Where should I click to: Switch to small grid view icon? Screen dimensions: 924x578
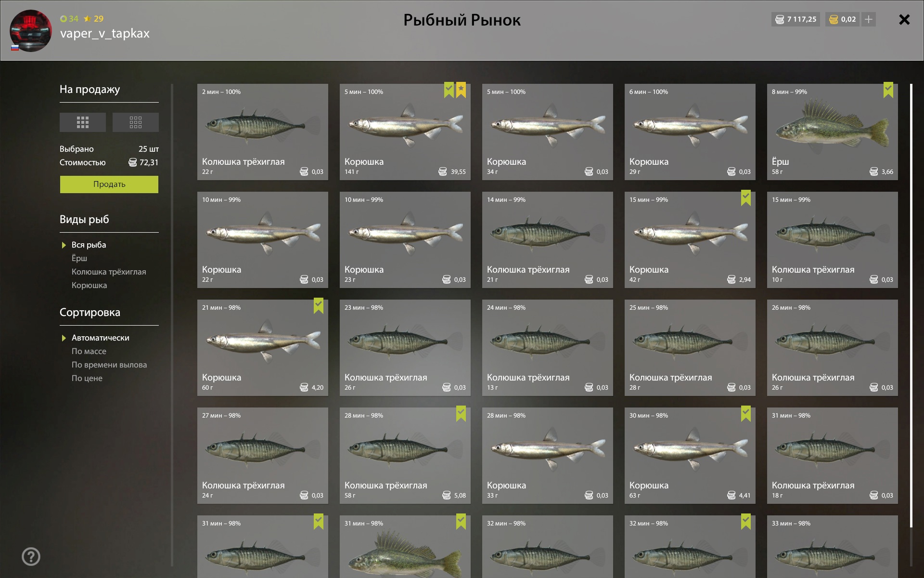point(135,122)
